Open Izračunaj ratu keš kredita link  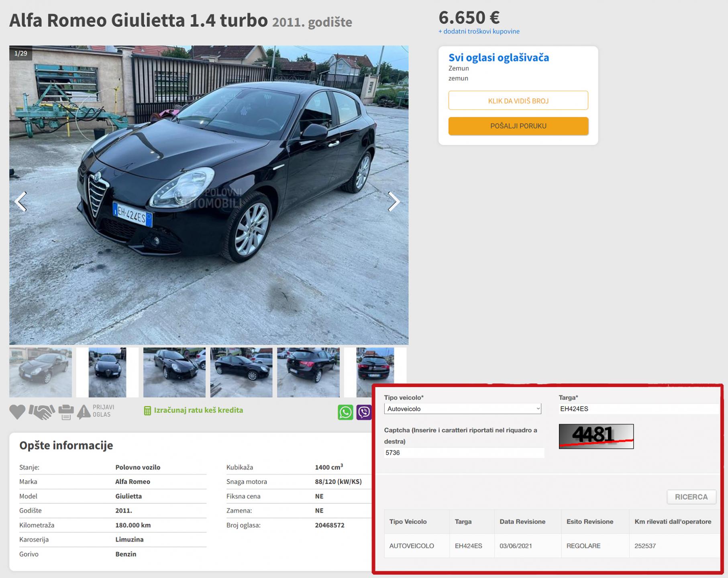click(x=198, y=410)
